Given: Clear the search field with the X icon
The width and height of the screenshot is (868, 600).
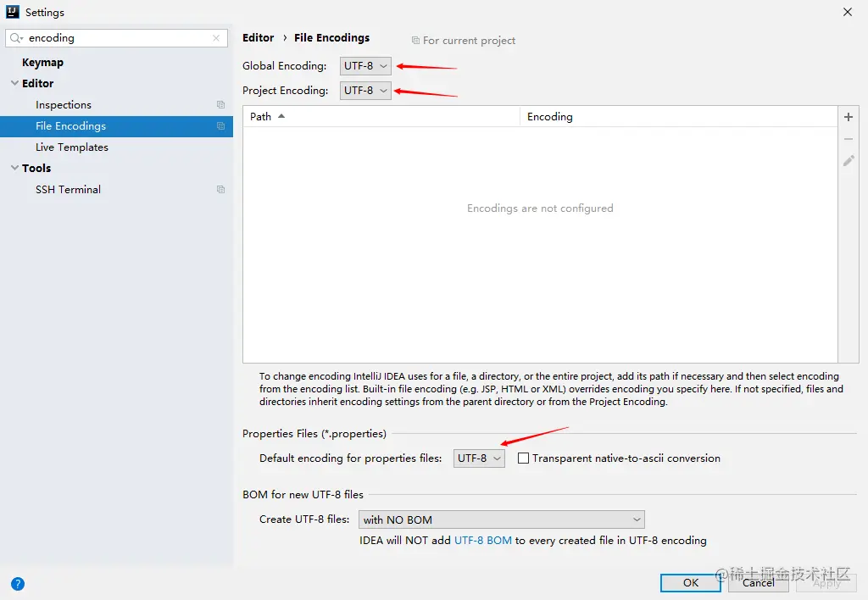Looking at the screenshot, I should point(216,37).
